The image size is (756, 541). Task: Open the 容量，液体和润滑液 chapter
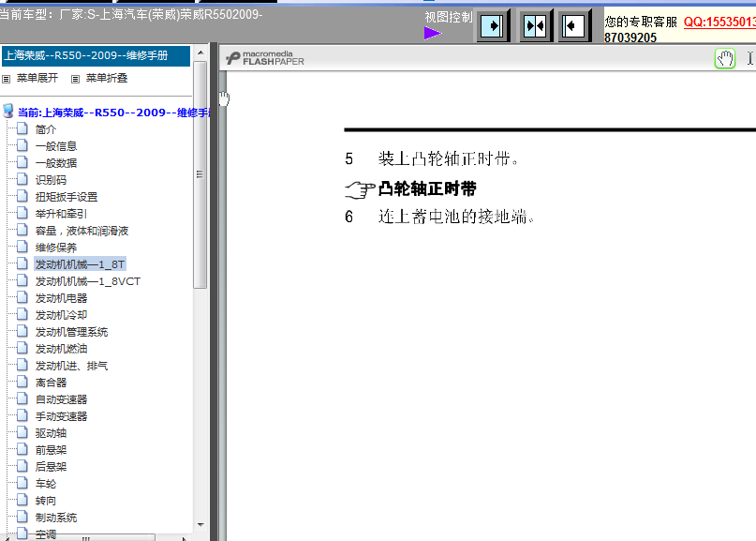pyautogui.click(x=82, y=231)
